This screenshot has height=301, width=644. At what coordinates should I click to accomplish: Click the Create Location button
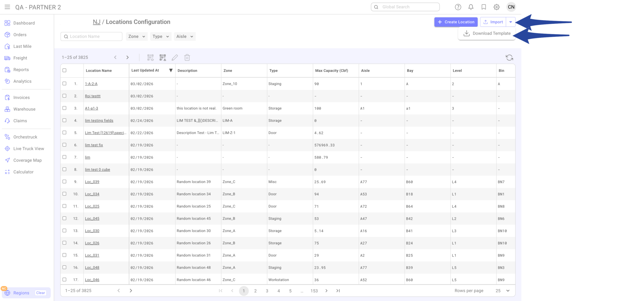456,22
